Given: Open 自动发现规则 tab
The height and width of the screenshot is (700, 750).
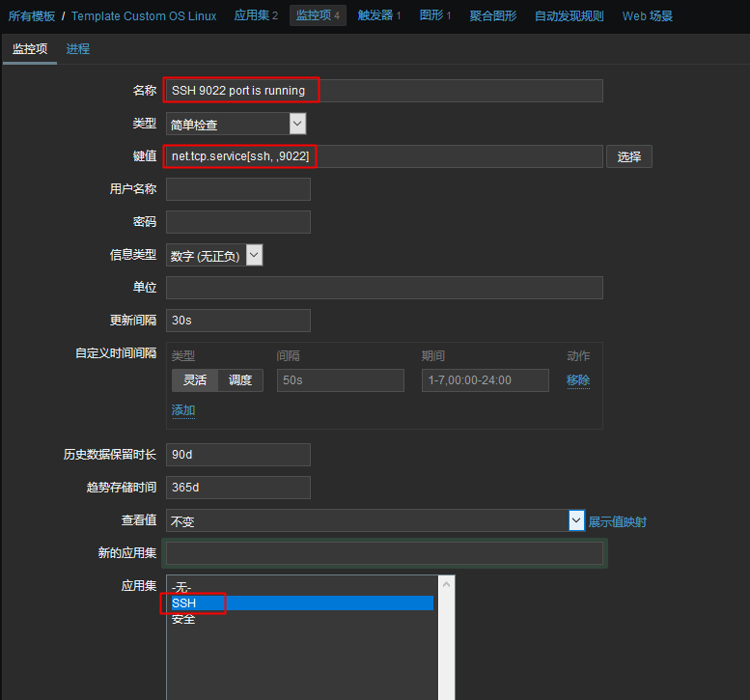Looking at the screenshot, I should [x=569, y=15].
